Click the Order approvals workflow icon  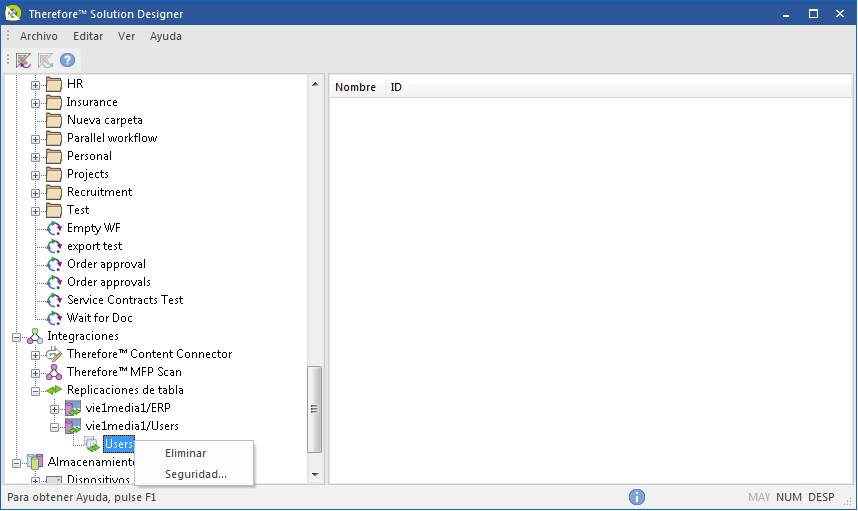pyautogui.click(x=54, y=282)
